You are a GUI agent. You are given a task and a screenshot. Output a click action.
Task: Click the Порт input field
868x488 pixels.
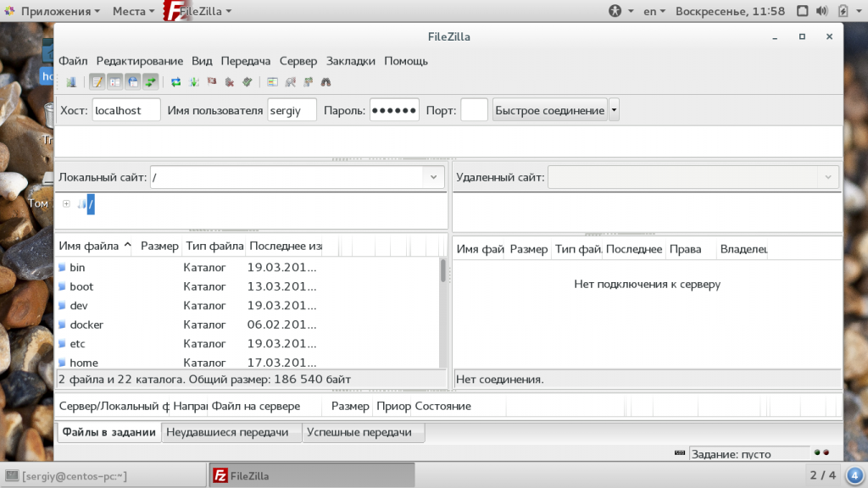click(474, 110)
